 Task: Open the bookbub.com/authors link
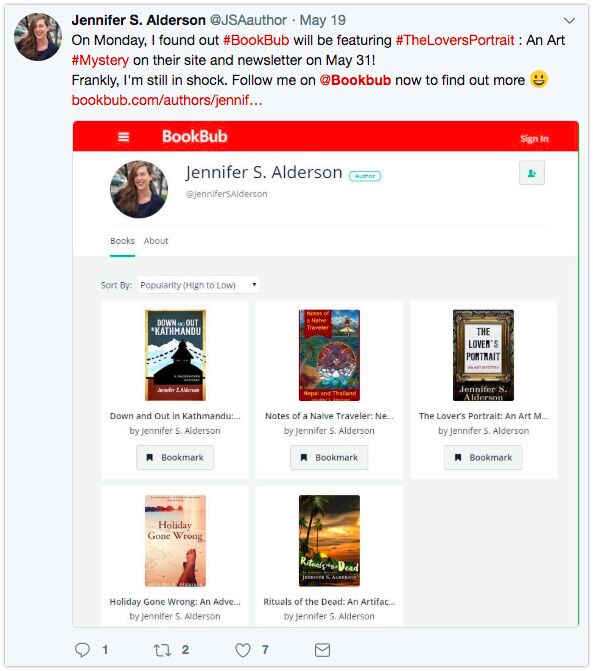pyautogui.click(x=167, y=100)
